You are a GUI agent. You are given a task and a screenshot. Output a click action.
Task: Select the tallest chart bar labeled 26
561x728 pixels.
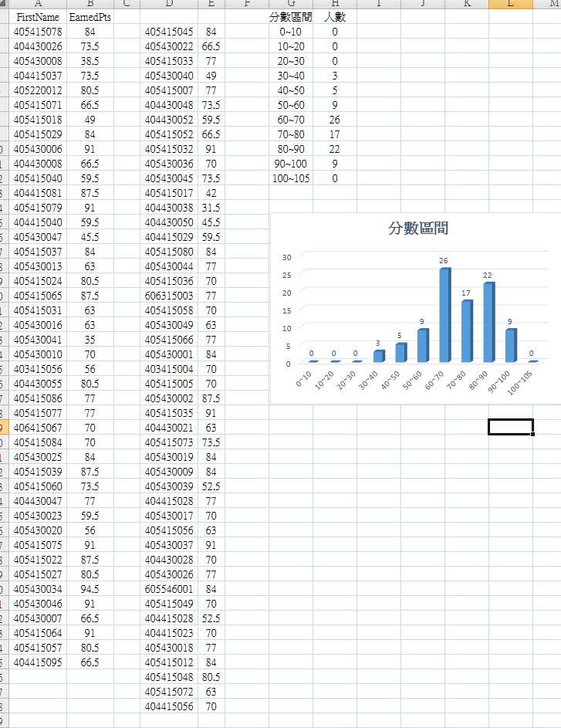(444, 315)
